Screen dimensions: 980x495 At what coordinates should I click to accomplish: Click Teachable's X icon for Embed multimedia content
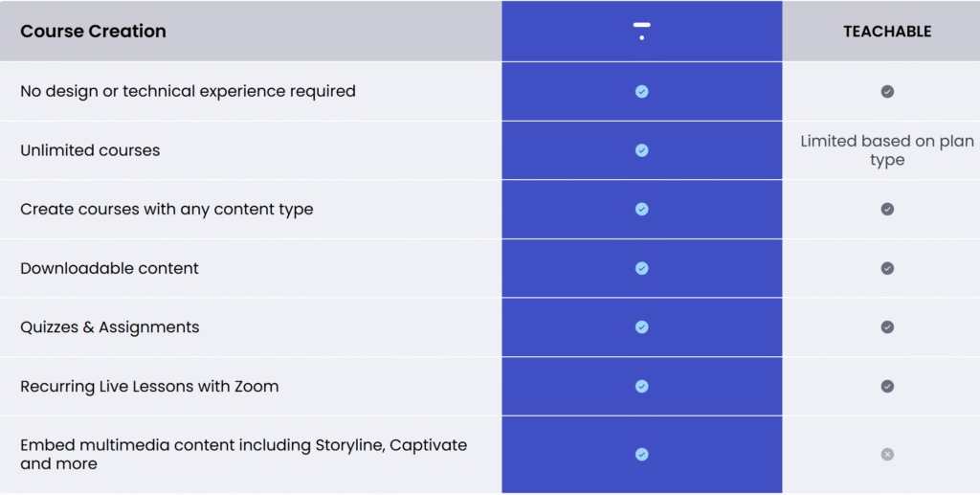tap(887, 455)
